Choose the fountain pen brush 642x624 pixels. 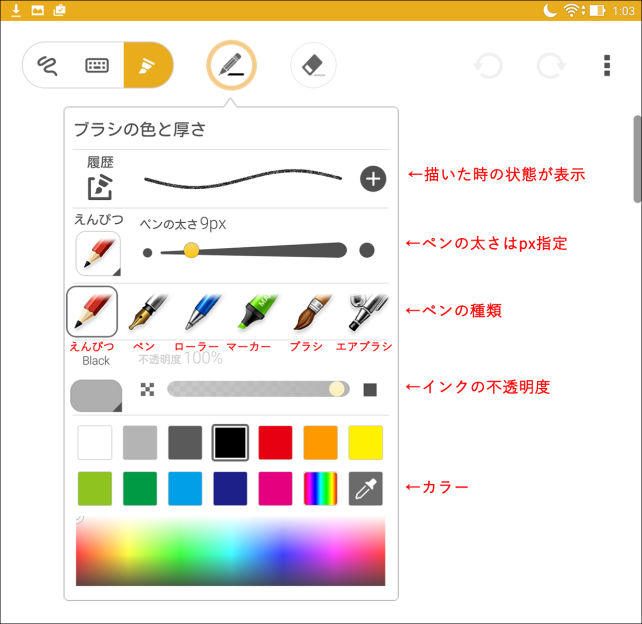click(148, 312)
